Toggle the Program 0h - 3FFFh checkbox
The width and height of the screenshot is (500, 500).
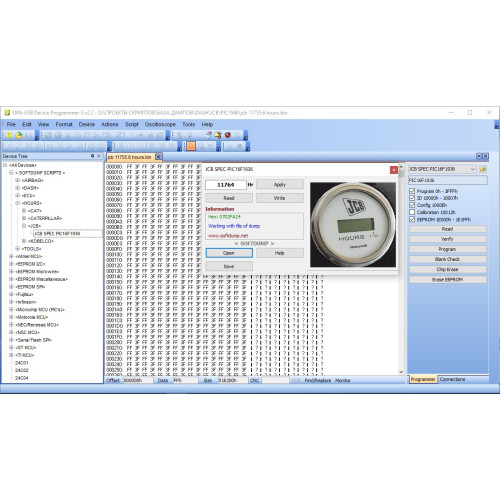pos(412,191)
